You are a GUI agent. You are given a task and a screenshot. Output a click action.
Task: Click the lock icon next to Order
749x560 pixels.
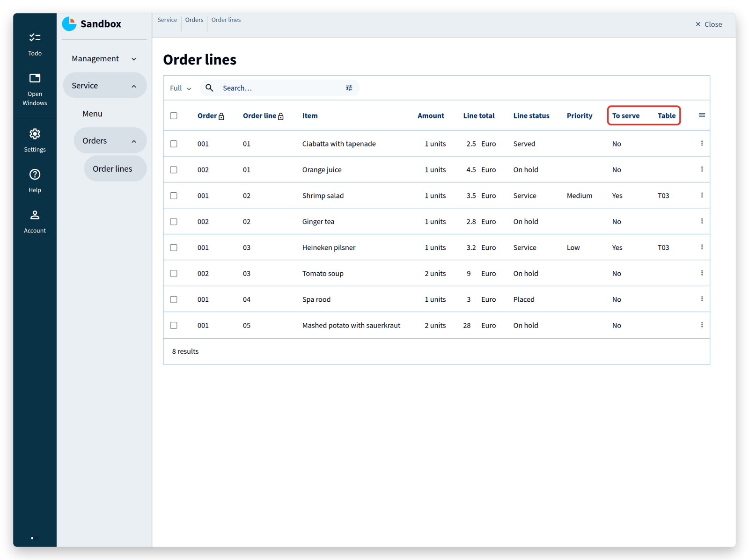point(221,116)
